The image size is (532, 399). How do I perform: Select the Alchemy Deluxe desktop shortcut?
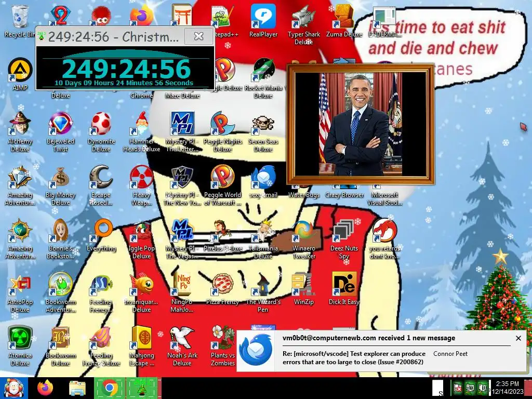click(x=20, y=132)
